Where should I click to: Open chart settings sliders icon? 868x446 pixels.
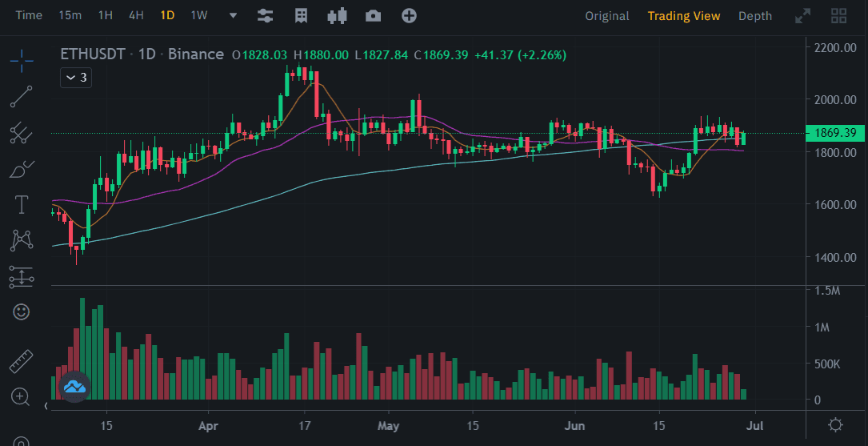coord(265,16)
